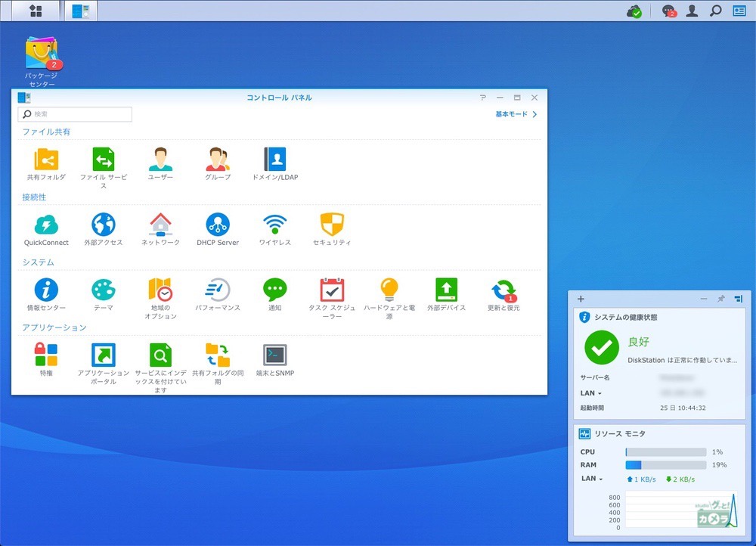The width and height of the screenshot is (756, 546).
Task: Switch to 基本モード (Basic Mode)
Action: (516, 114)
